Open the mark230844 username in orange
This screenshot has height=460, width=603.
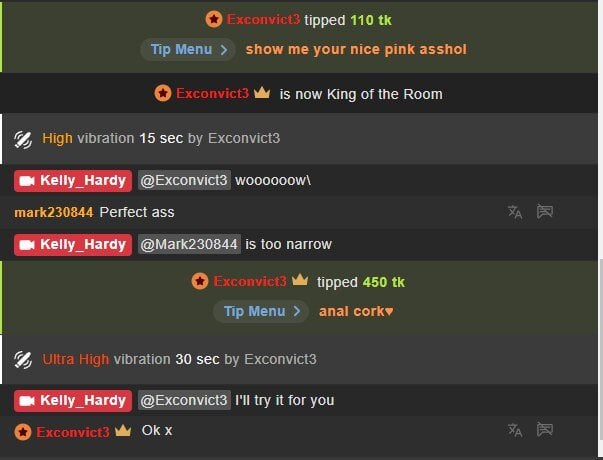click(x=54, y=212)
